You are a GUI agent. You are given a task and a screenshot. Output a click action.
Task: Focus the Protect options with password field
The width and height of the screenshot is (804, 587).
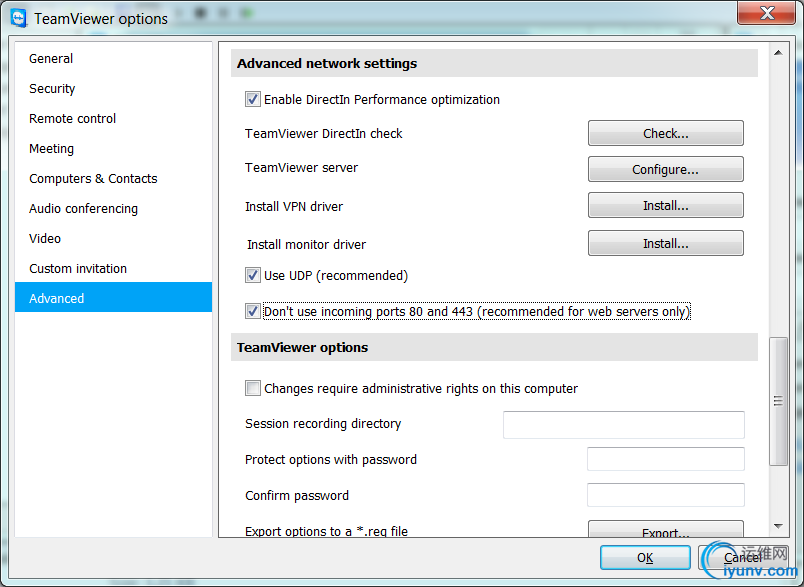point(665,460)
